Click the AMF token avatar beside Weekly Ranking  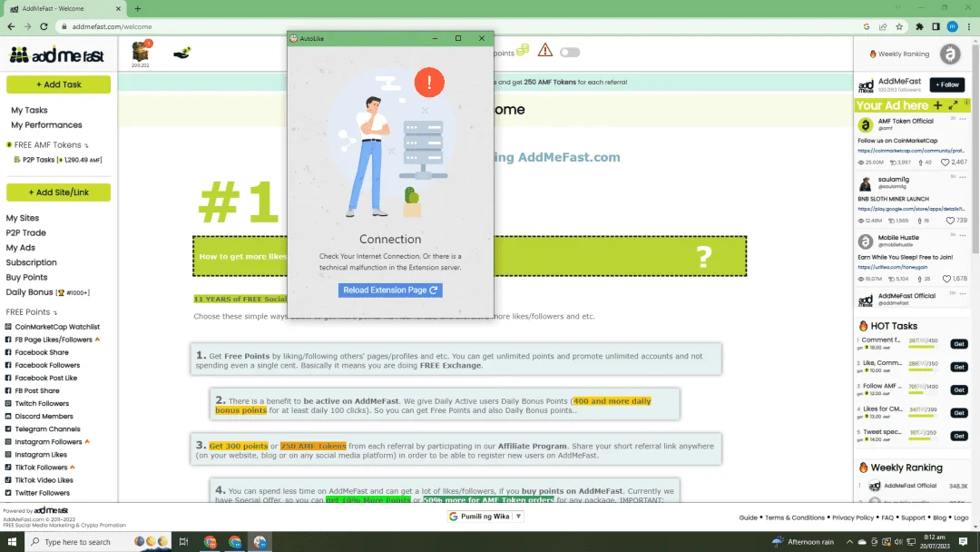click(x=950, y=54)
